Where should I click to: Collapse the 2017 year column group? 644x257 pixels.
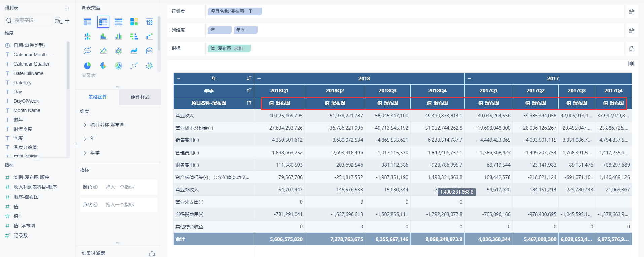[x=469, y=78]
